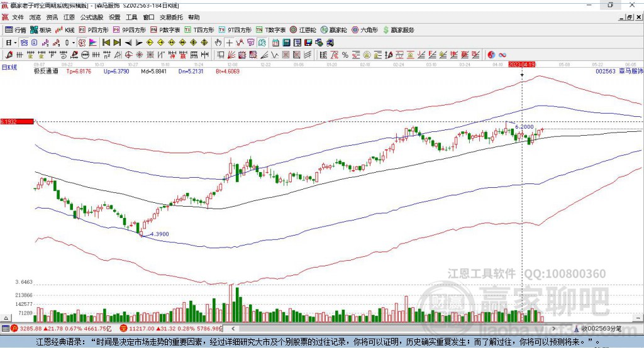Open the P数字表 tool

(165, 30)
